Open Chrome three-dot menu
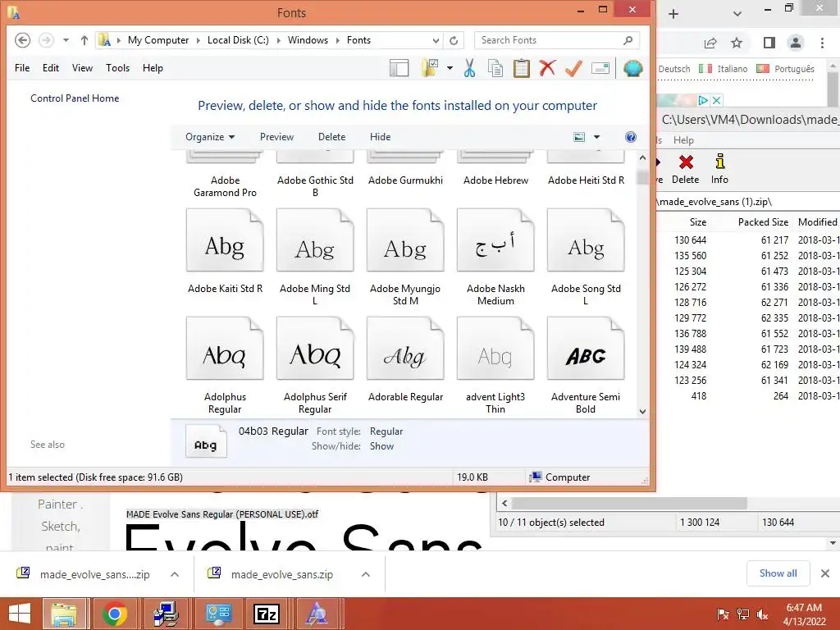 [822, 43]
